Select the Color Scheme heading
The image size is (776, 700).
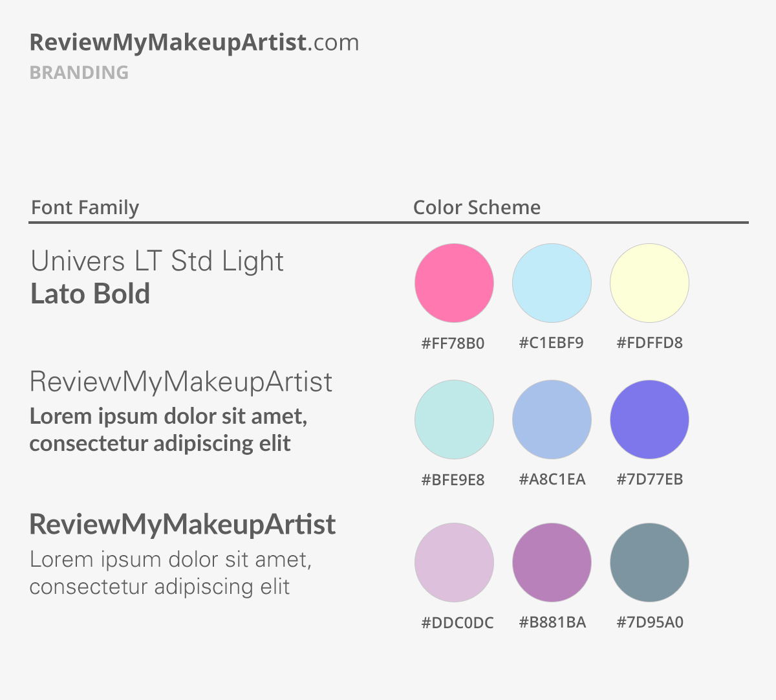click(477, 208)
